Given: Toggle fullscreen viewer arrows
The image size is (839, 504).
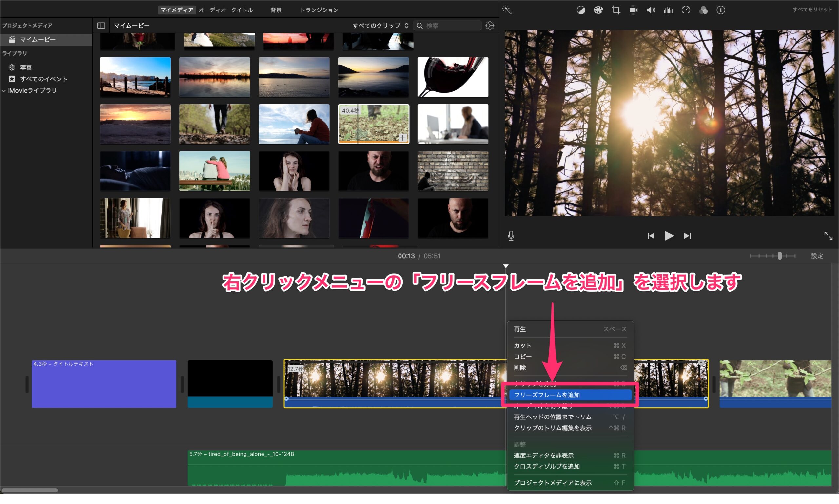Looking at the screenshot, I should [x=828, y=236].
